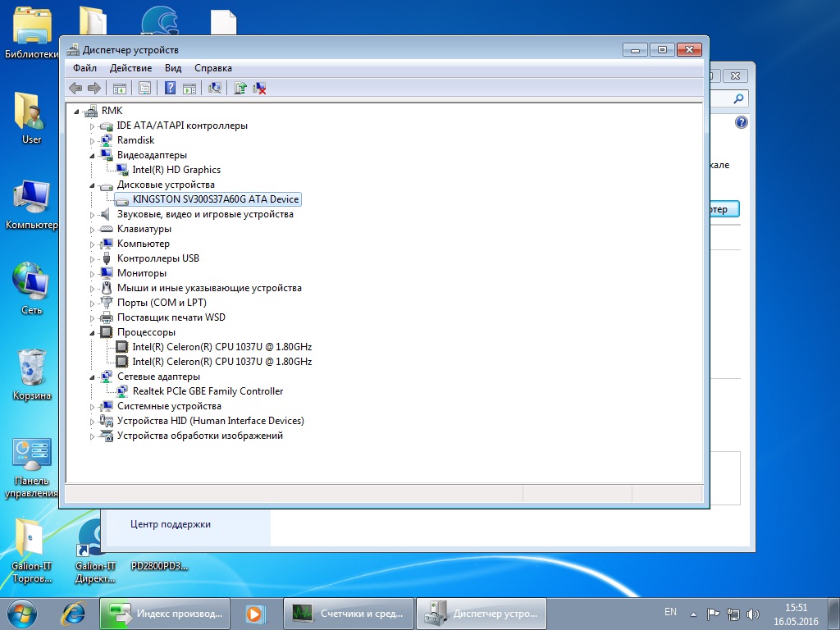This screenshot has height=630, width=840.
Task: Open Properties from the toolbar icon
Action: (144, 88)
